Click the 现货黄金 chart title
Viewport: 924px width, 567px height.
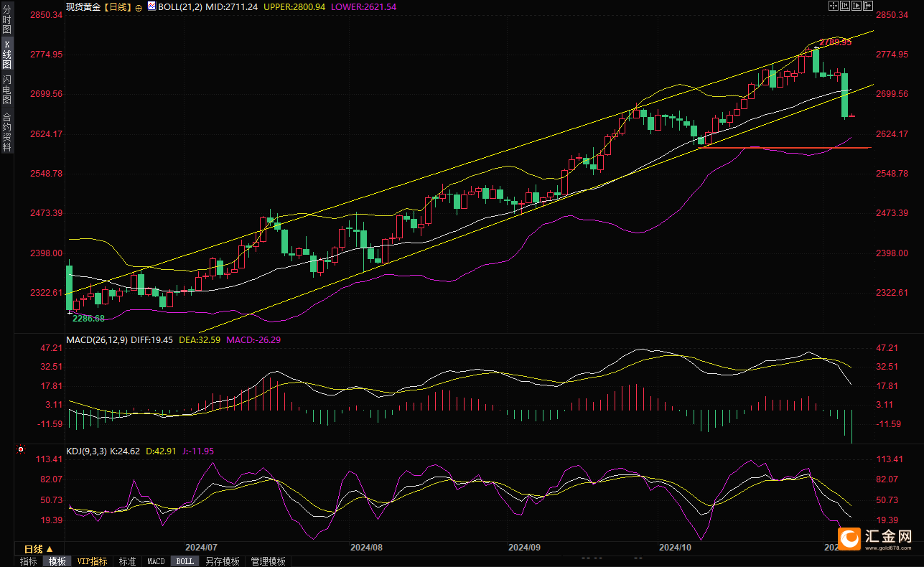(x=84, y=6)
